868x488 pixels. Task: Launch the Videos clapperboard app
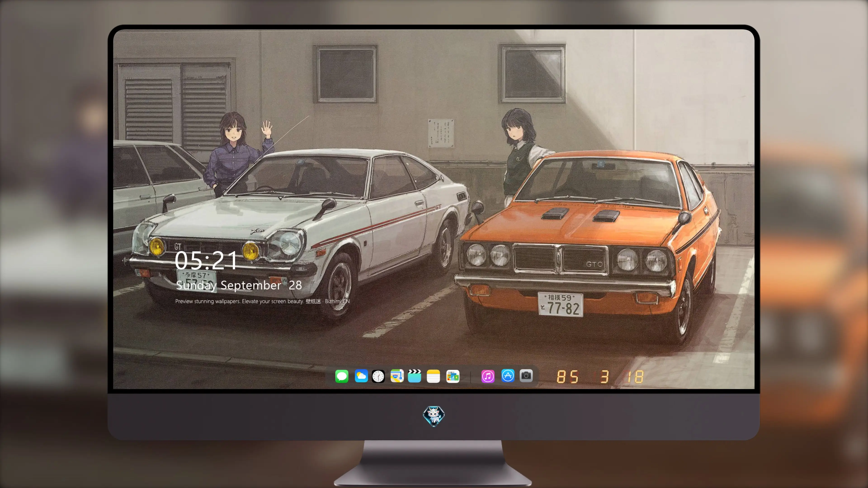415,376
